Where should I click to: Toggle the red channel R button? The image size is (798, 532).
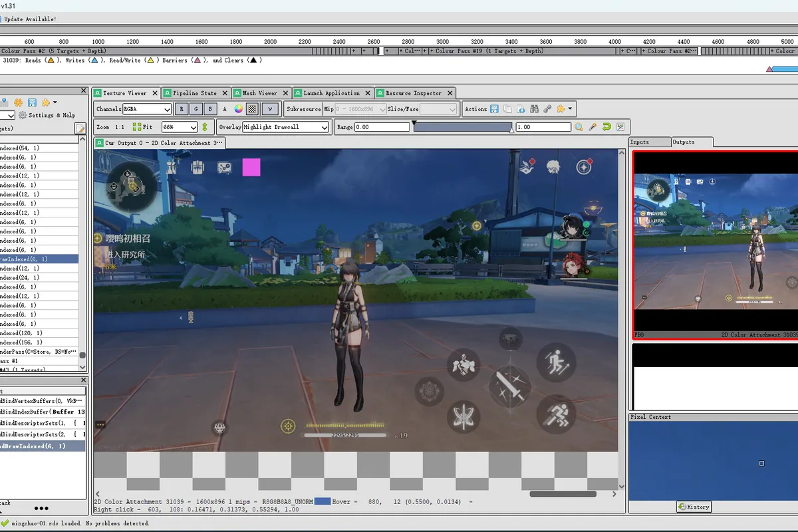tap(182, 109)
